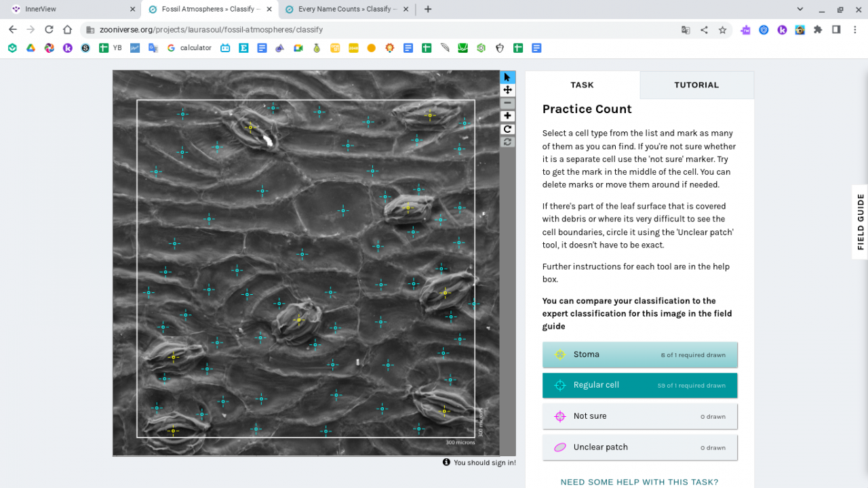868x488 pixels.
Task: Open the purple rw extension
Action: click(745, 30)
